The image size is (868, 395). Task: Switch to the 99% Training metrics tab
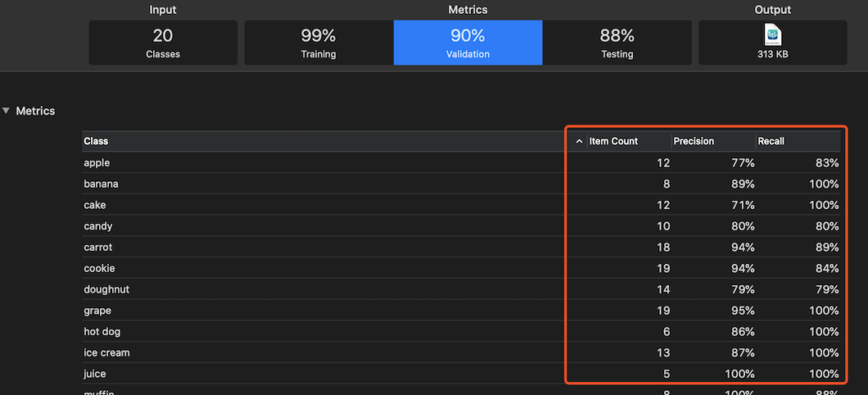[x=318, y=43]
